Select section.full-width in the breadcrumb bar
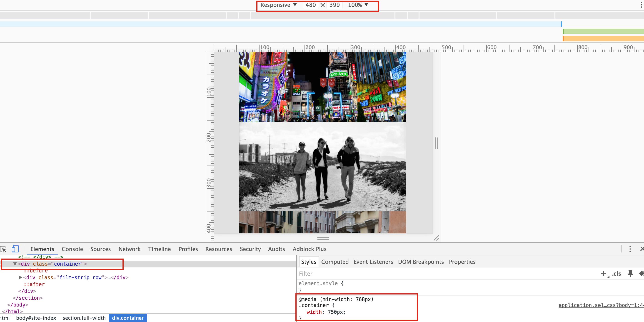 (84, 318)
